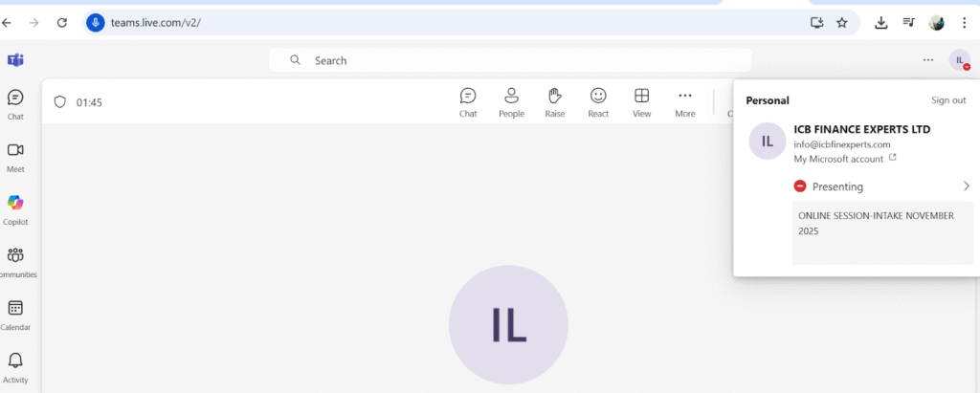Bookmark this page with star
Viewport: 980px width, 393px height.
(842, 23)
